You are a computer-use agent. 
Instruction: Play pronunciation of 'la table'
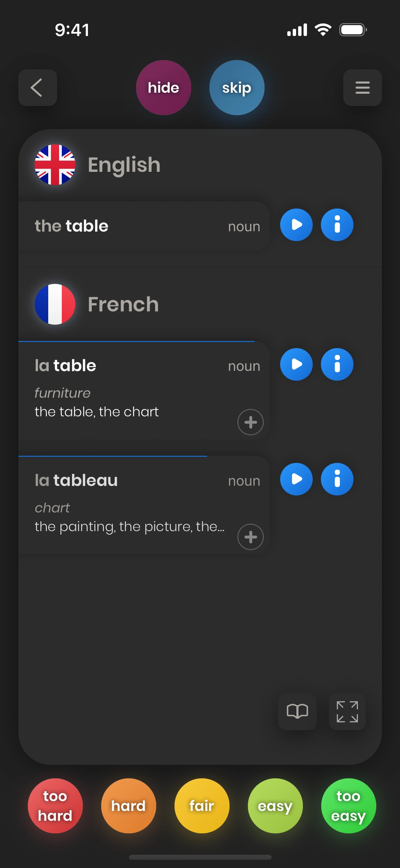point(296,364)
